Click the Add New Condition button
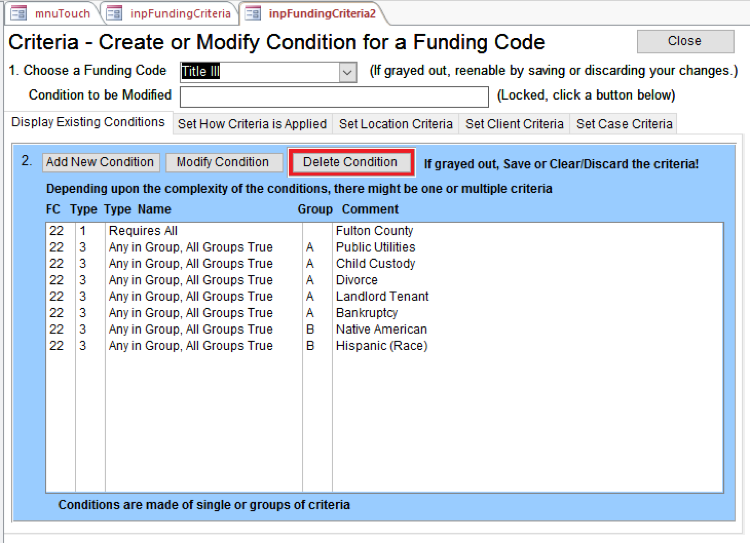The image size is (750, 543). 100,162
